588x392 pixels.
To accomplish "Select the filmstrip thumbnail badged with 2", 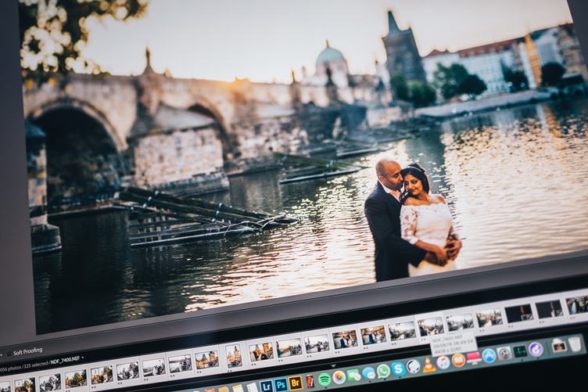I will (24, 385).
